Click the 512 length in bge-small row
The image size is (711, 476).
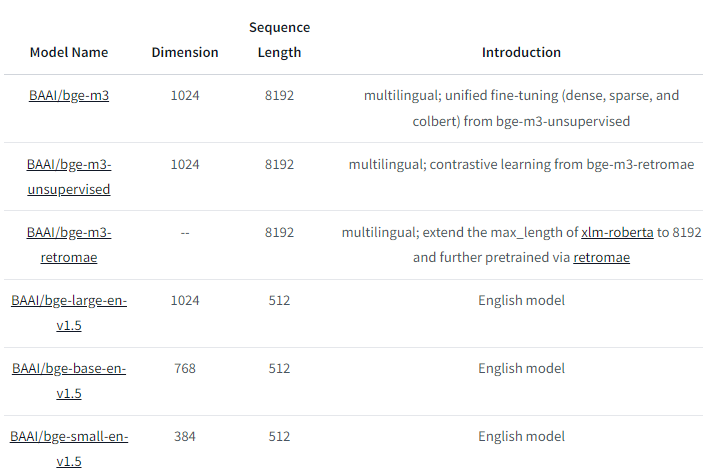coord(279,436)
